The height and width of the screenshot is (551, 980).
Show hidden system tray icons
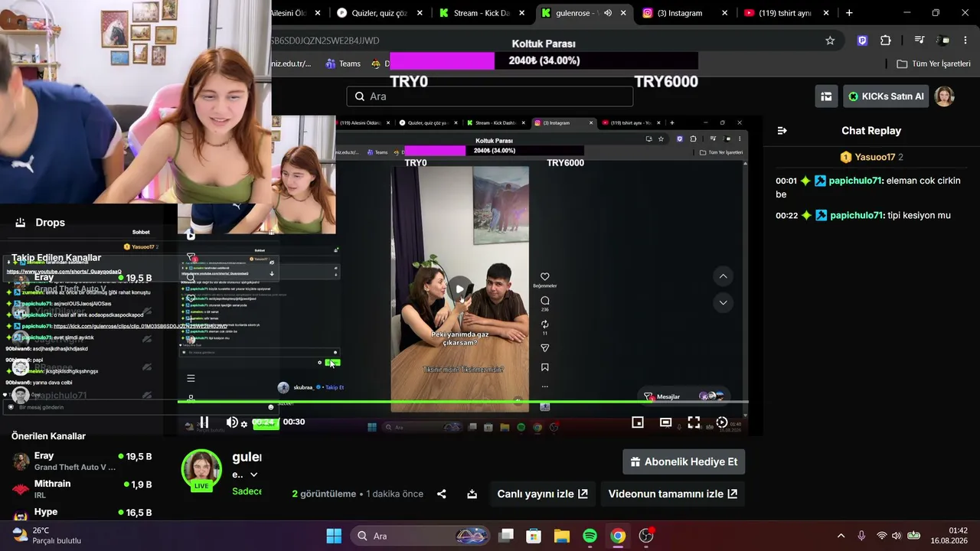pyautogui.click(x=841, y=536)
